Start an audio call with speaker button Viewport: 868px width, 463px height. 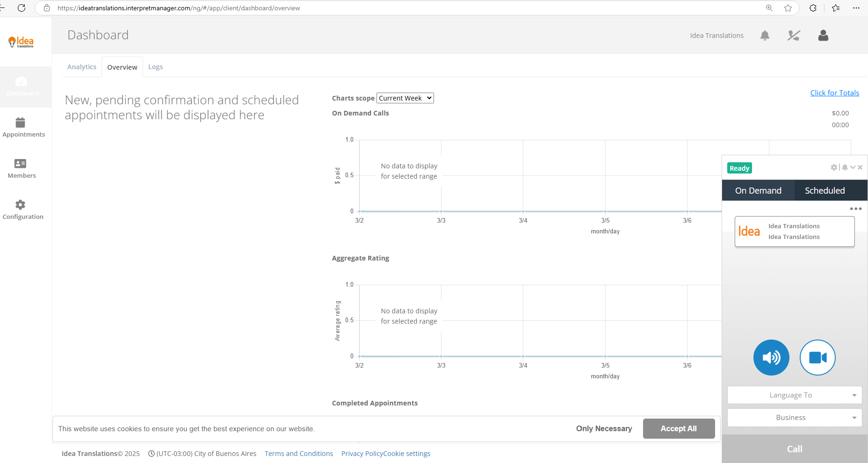click(x=771, y=358)
